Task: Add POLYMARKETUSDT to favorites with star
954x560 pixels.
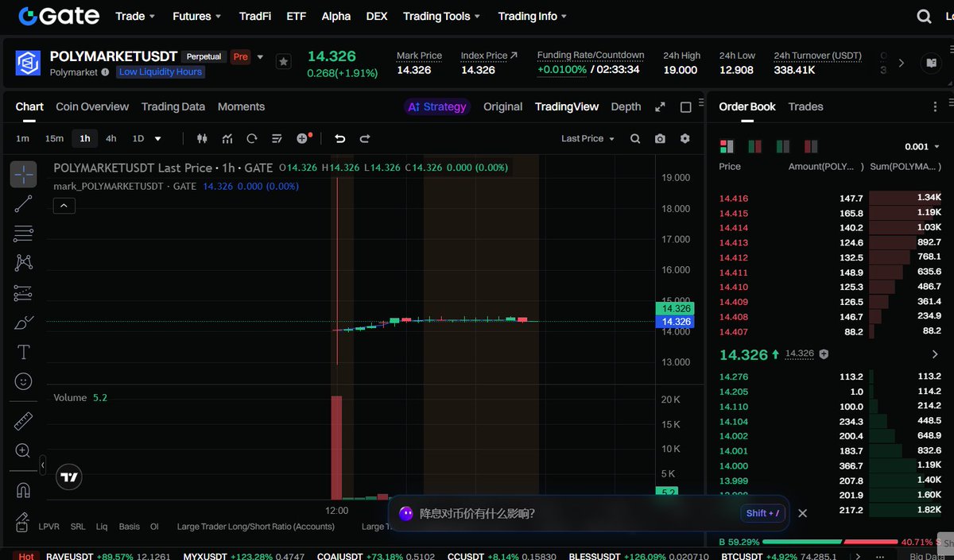Action: [283, 61]
